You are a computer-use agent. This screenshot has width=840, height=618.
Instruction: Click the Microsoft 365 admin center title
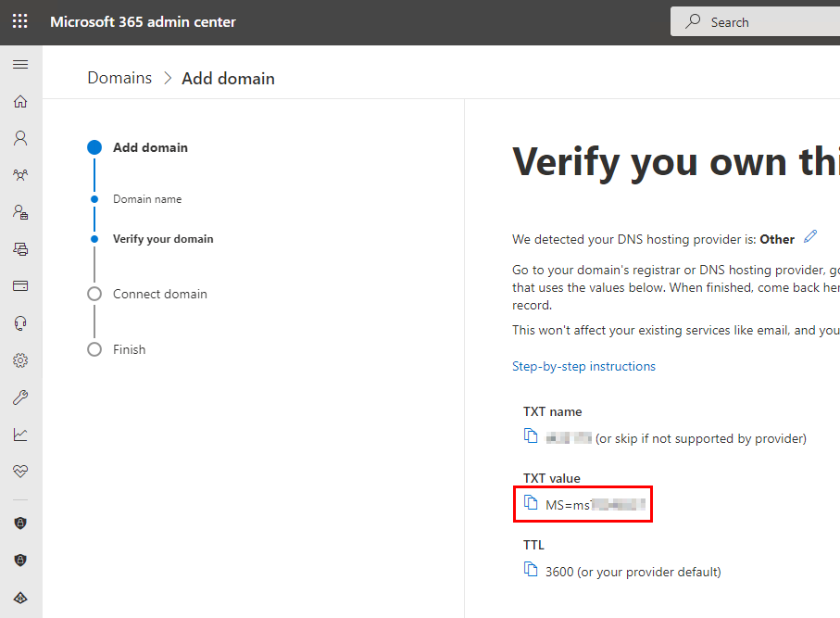[x=143, y=22]
